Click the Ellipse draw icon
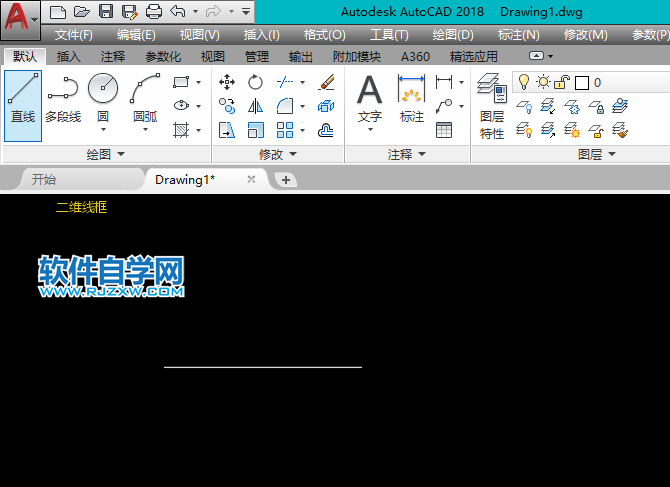Screen dimensions: 670x487 (181, 105)
